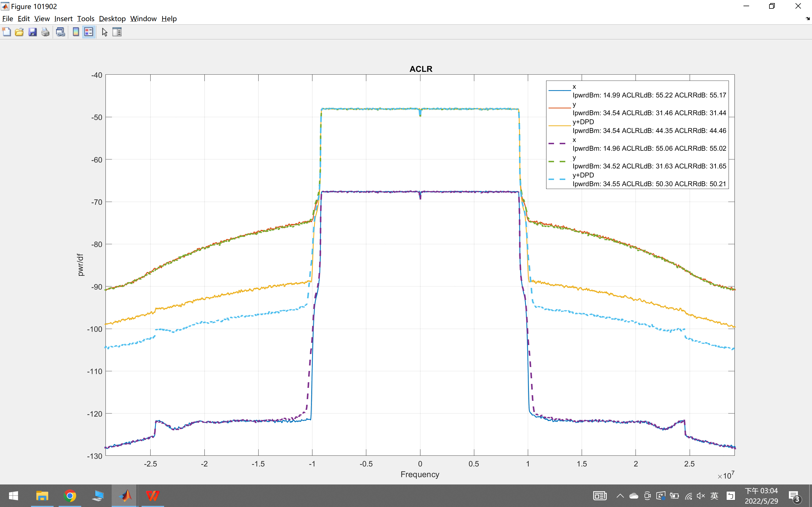Click the Link Plot toolbar icon

click(x=60, y=32)
